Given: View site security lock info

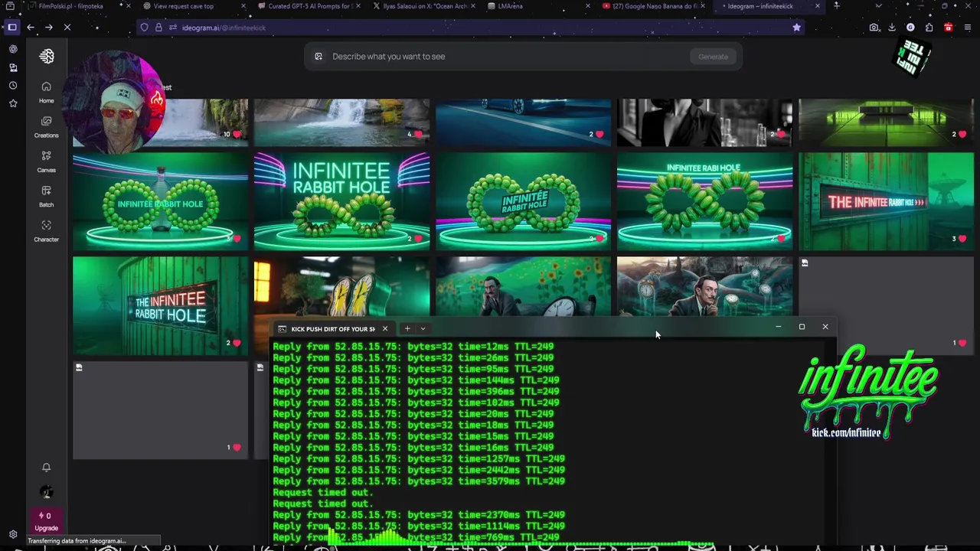Looking at the screenshot, I should point(158,28).
